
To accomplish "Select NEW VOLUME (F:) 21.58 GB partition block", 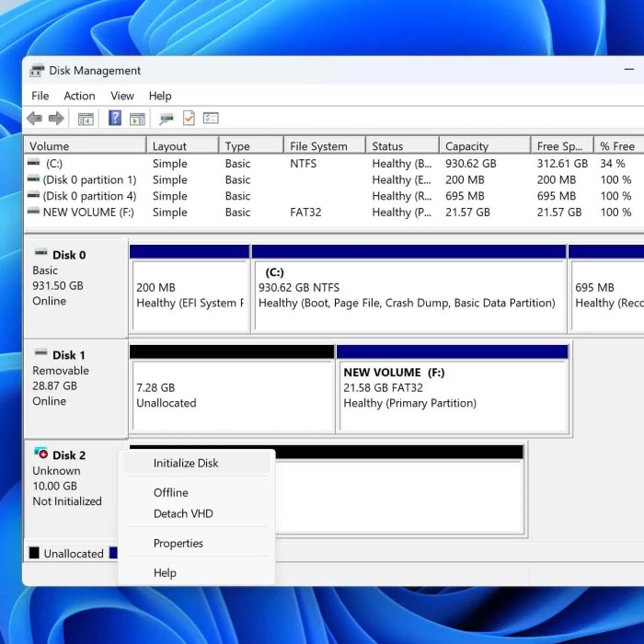I will click(453, 388).
